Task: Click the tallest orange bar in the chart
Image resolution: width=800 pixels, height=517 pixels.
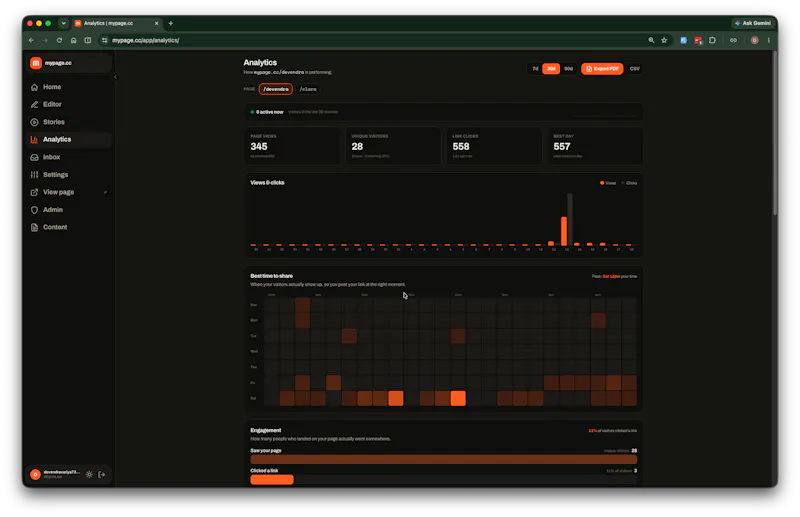Action: (x=564, y=231)
